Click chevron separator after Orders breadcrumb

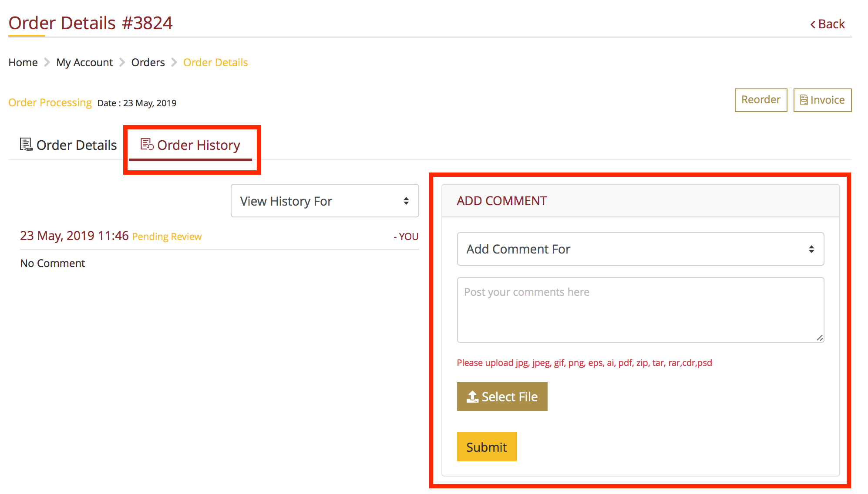(174, 62)
